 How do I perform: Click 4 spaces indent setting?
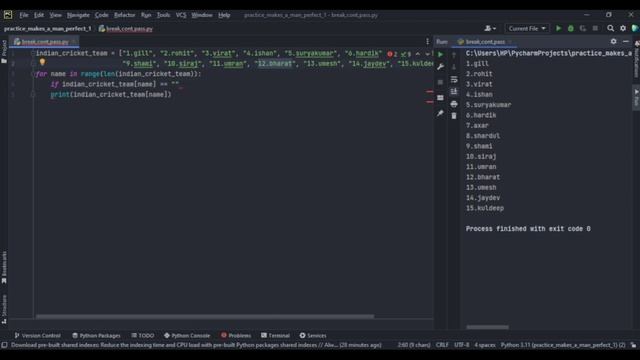(x=485, y=345)
